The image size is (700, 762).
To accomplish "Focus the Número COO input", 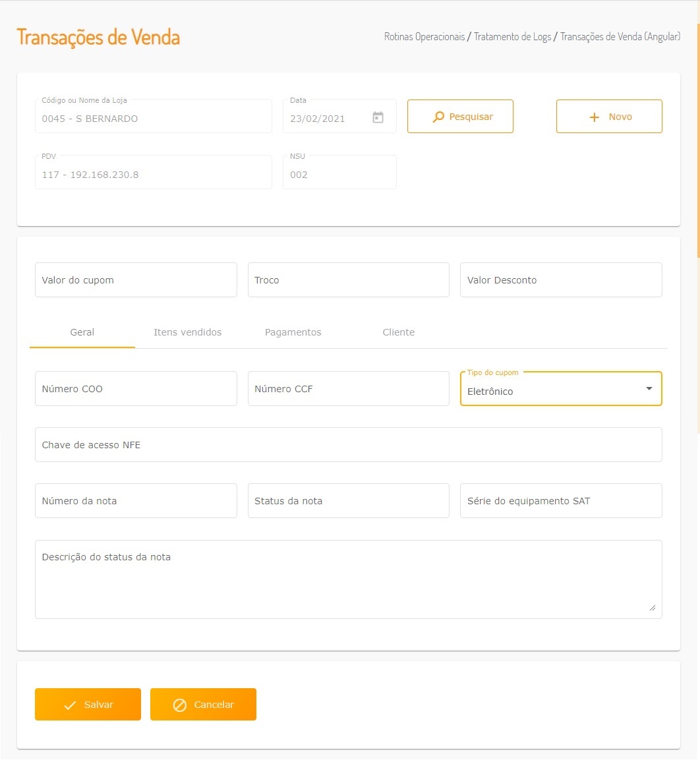I will pyautogui.click(x=136, y=389).
